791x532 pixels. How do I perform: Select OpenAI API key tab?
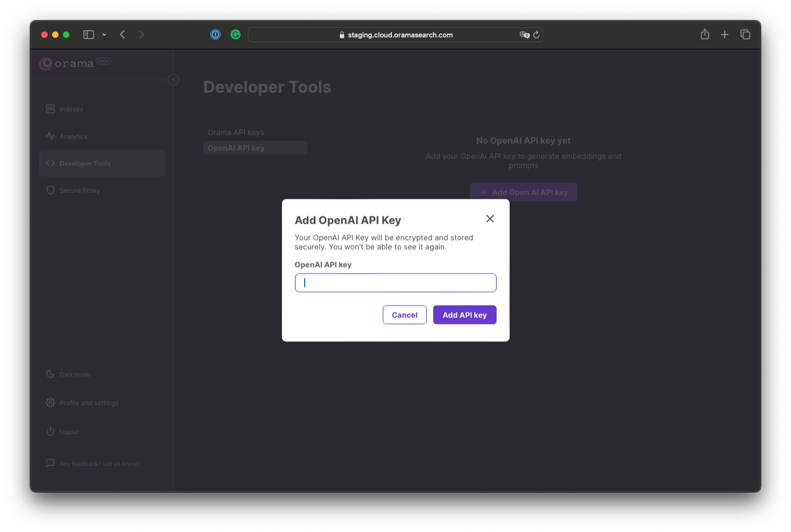[255, 148]
